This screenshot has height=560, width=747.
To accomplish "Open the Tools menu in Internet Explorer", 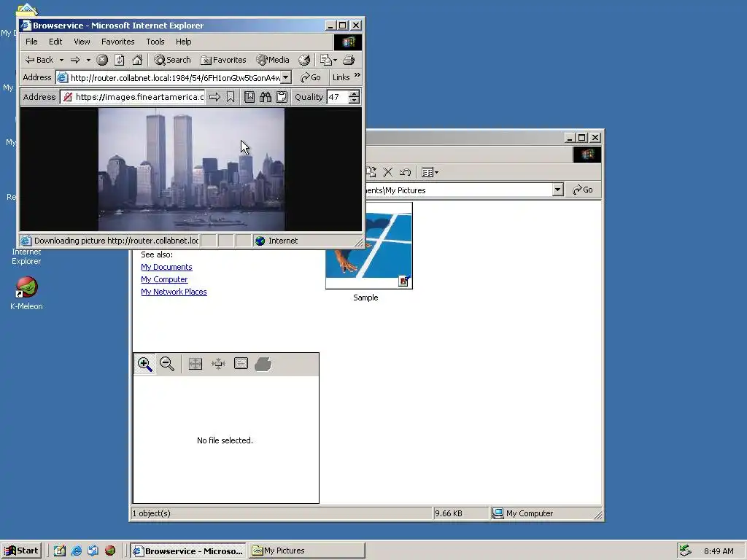I will [x=155, y=42].
